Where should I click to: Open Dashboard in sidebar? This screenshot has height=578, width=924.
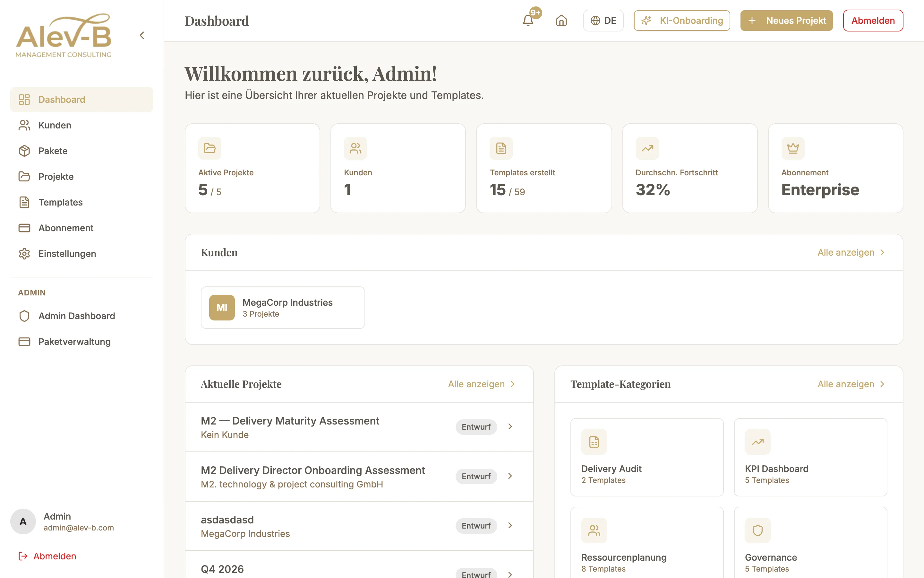[82, 100]
